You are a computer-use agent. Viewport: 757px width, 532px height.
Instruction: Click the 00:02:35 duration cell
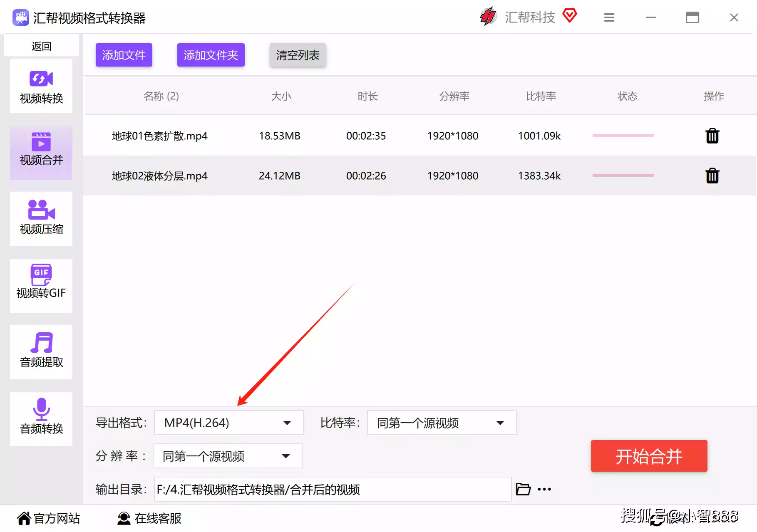366,136
